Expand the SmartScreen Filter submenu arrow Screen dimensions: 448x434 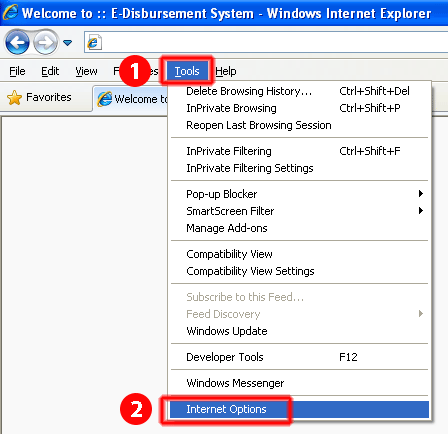(421, 211)
